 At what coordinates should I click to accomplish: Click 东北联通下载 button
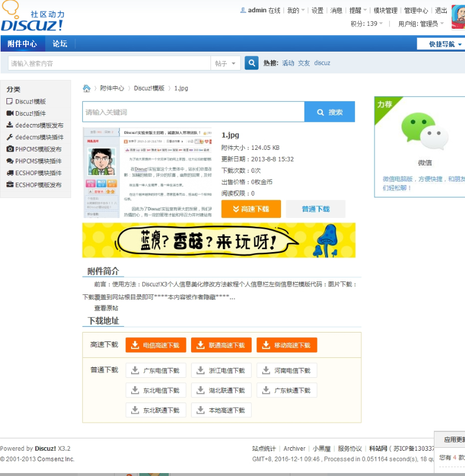pos(156,410)
